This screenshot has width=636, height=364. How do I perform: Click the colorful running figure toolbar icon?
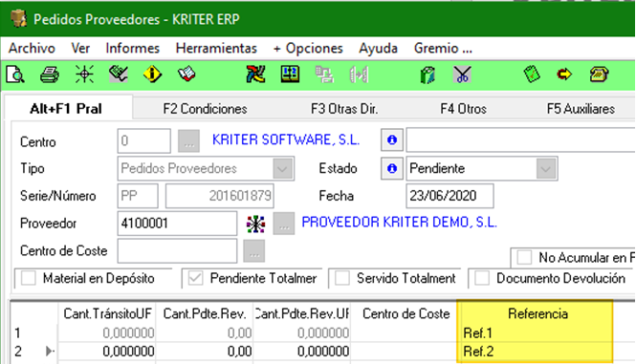point(255,75)
